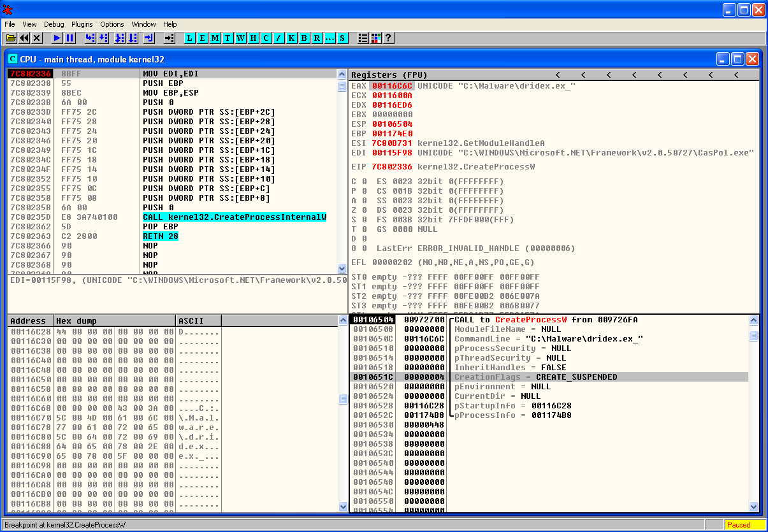Open the Debug menu
This screenshot has width=768, height=532.
pos(54,24)
